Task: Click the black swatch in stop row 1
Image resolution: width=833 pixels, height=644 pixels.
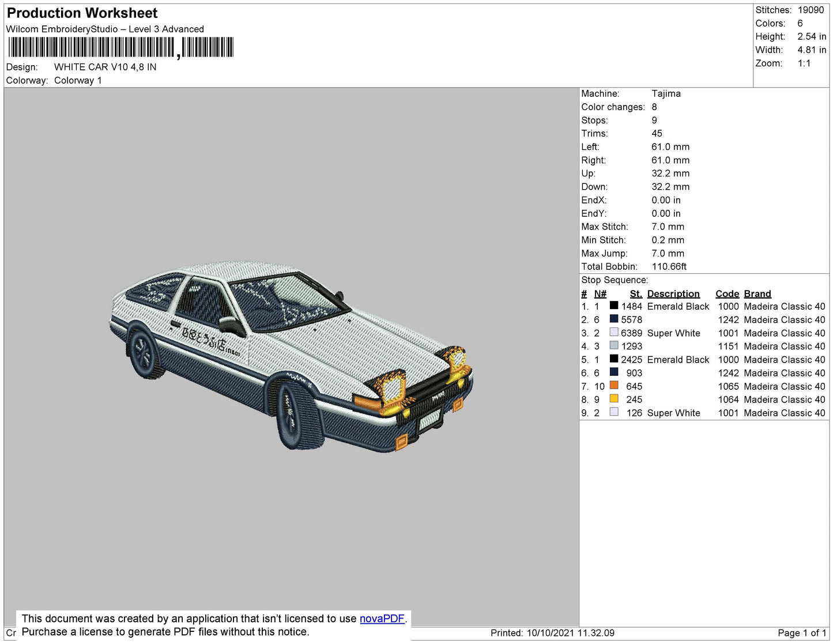Action: (614, 306)
